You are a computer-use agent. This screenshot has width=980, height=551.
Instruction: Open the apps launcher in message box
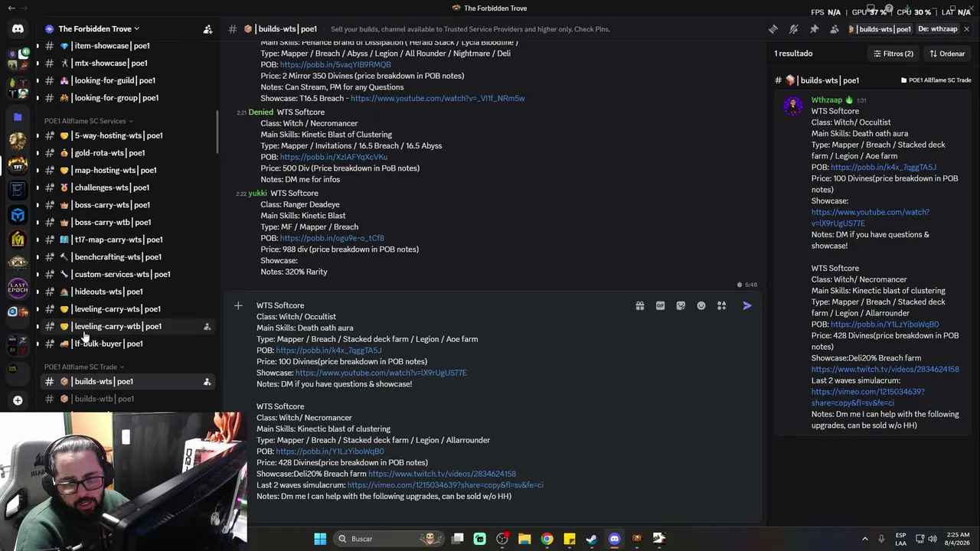click(721, 306)
